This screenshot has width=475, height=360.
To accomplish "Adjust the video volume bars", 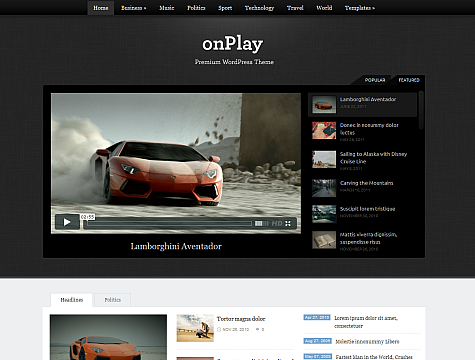I will pos(261,224).
